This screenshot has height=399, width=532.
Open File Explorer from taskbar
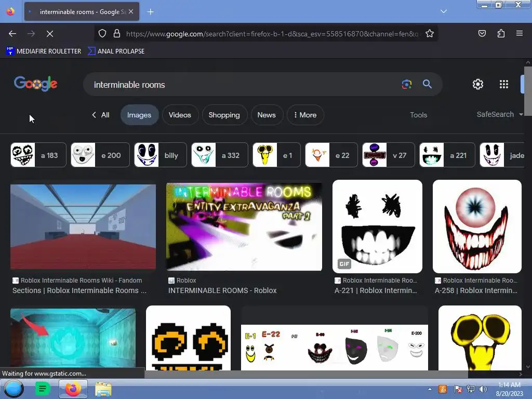pyautogui.click(x=103, y=389)
